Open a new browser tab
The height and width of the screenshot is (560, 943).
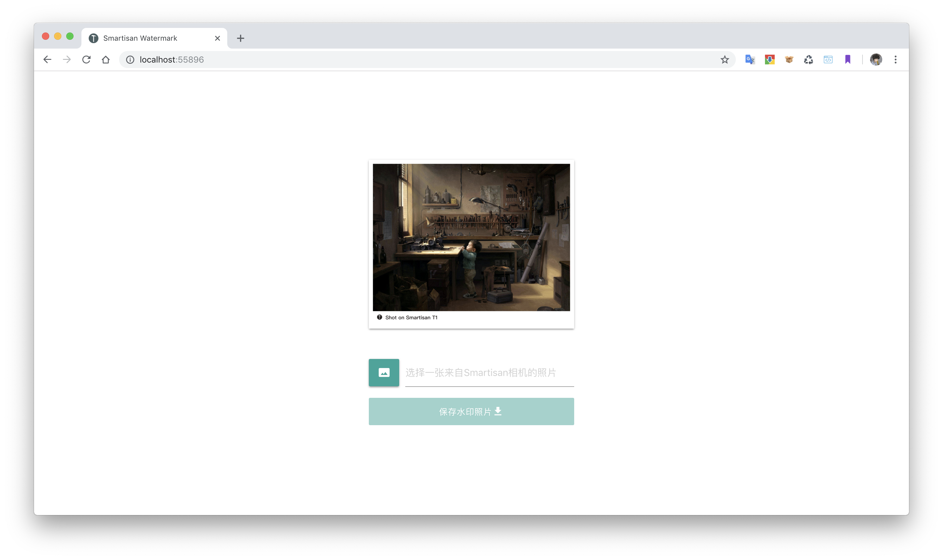pyautogui.click(x=241, y=38)
